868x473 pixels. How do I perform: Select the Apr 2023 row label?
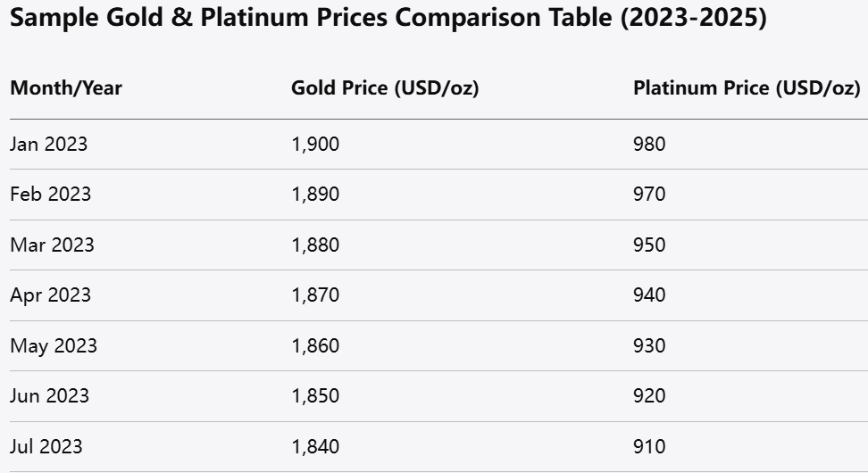(x=50, y=295)
